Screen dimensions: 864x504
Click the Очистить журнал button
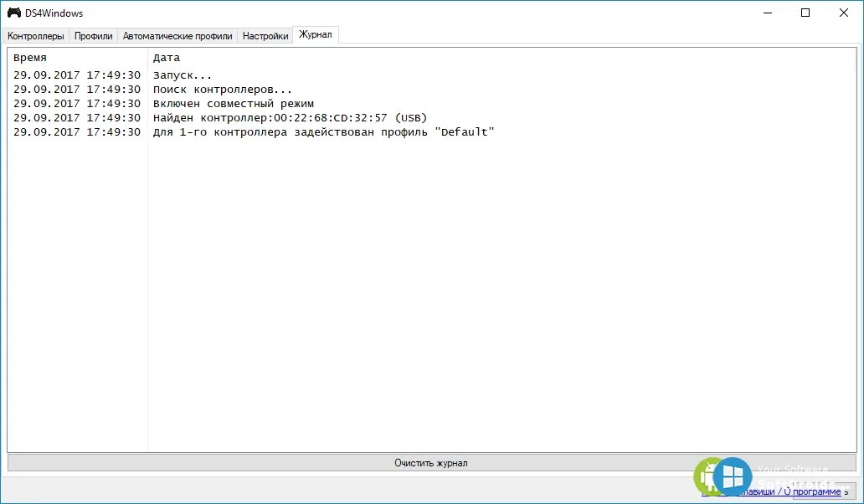click(x=431, y=463)
